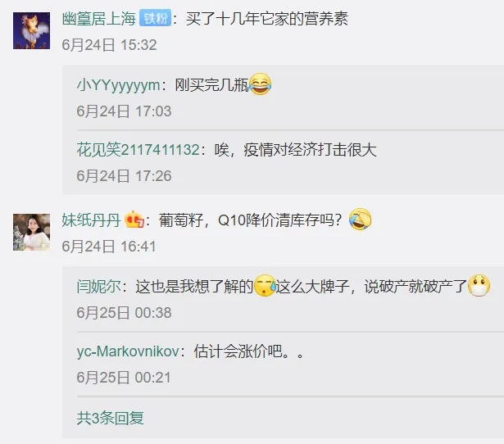Open username 幽篁居上海
The width and height of the screenshot is (504, 444).
(x=99, y=18)
